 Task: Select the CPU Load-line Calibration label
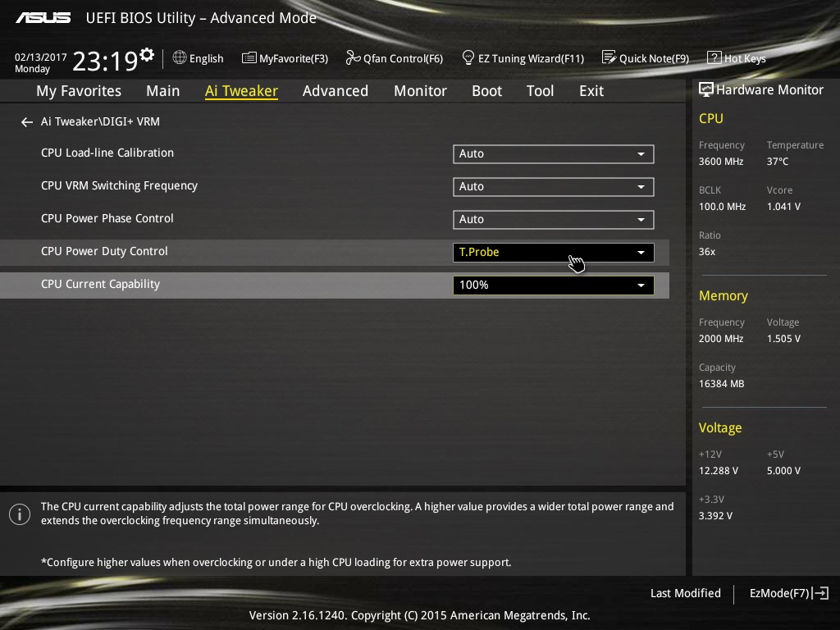pos(107,153)
